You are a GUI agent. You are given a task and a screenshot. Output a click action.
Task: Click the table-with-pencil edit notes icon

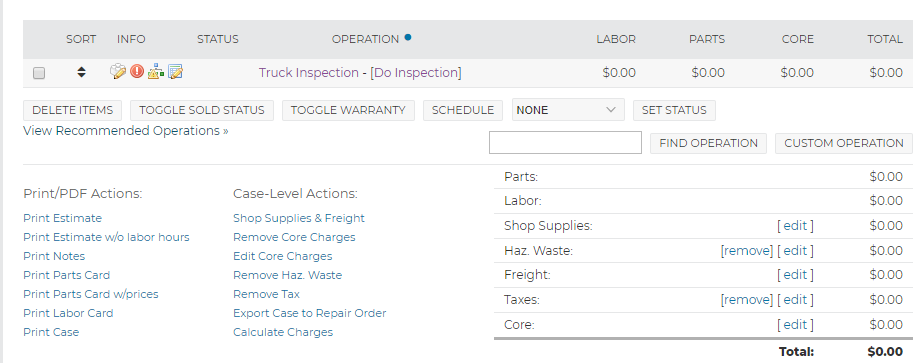coord(176,72)
